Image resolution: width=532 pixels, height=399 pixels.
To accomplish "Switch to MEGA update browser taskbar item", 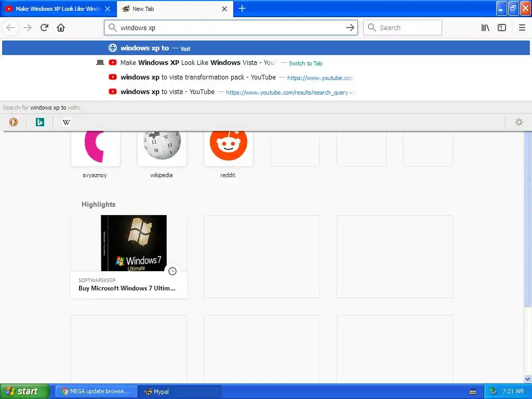I will (96, 392).
